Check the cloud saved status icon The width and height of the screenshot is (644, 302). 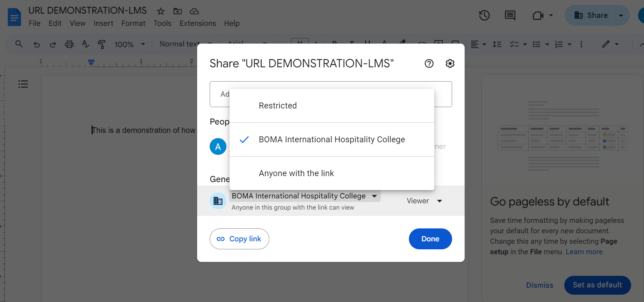click(x=194, y=12)
